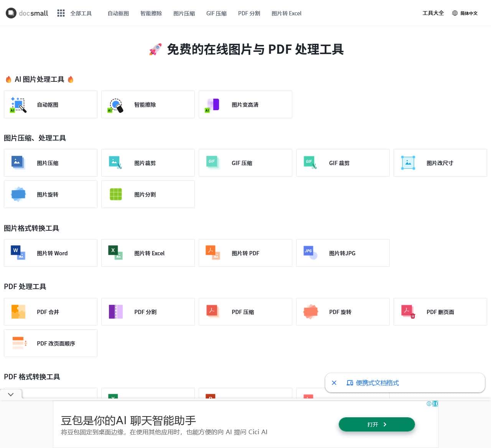Viewport: 491px width, 448px height.
Task: Select 图片压缩 in the top navigation
Action: pyautogui.click(x=184, y=13)
